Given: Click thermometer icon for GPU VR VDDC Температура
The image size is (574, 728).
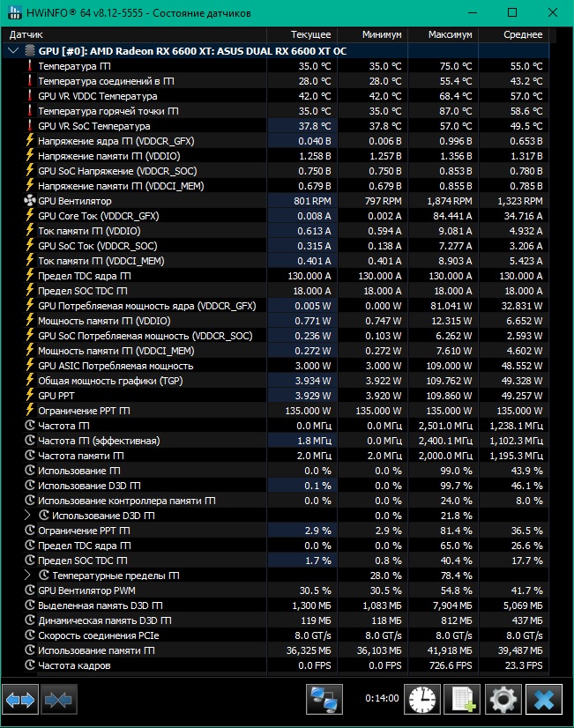Looking at the screenshot, I should [30, 96].
